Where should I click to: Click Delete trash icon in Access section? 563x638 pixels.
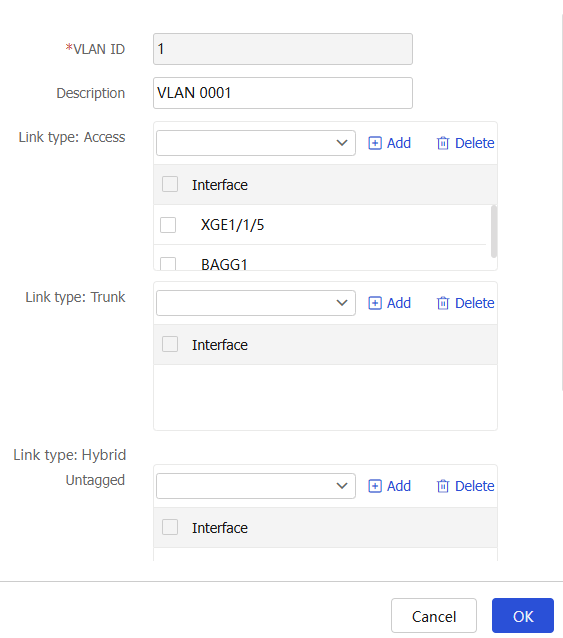[443, 143]
